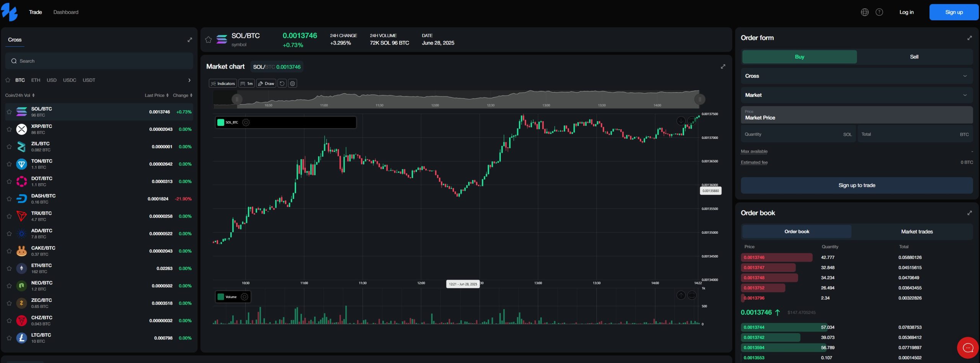Open the language globe icon
The width and height of the screenshot is (980, 363).
coord(864,12)
